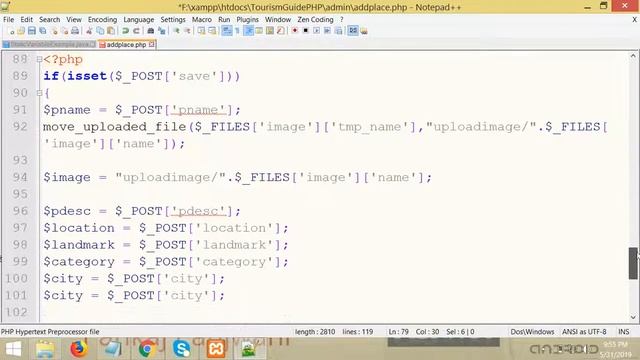Click the Save All toolbar icon
640x360 pixels.
click(42, 31)
